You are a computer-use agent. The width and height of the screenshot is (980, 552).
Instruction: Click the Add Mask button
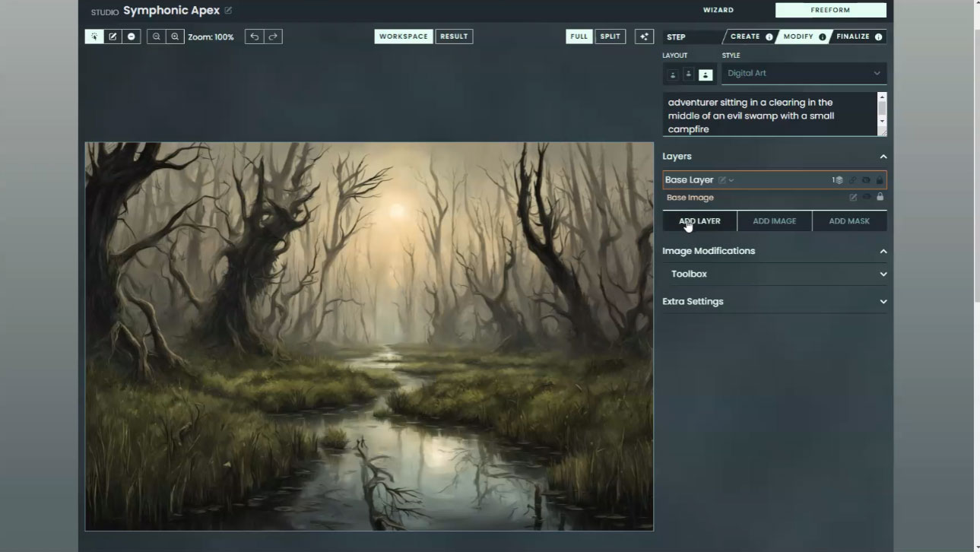click(848, 221)
